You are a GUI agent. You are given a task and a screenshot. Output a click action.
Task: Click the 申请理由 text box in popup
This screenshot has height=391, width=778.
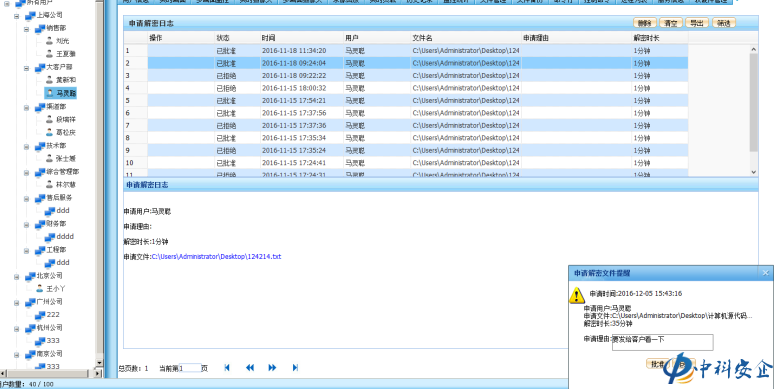662,342
